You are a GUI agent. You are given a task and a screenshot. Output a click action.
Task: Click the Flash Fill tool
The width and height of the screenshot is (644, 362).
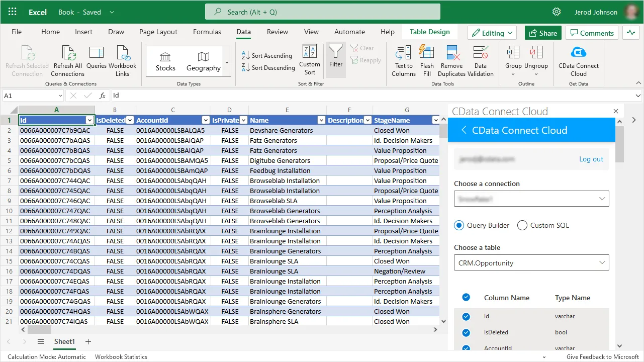coord(426,59)
